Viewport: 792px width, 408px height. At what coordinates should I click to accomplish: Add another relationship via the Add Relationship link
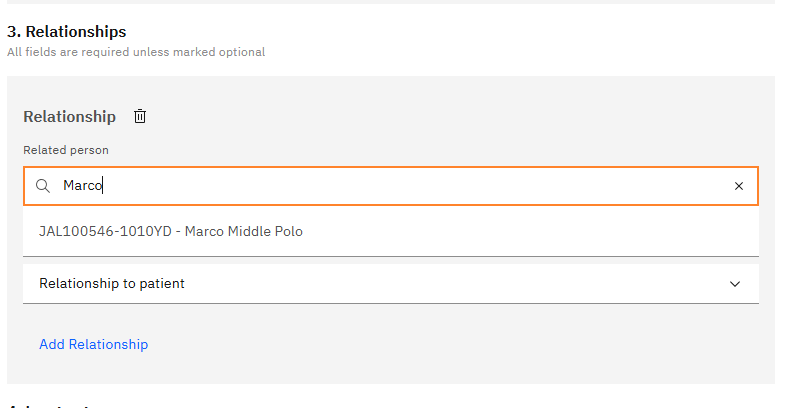[x=93, y=344]
